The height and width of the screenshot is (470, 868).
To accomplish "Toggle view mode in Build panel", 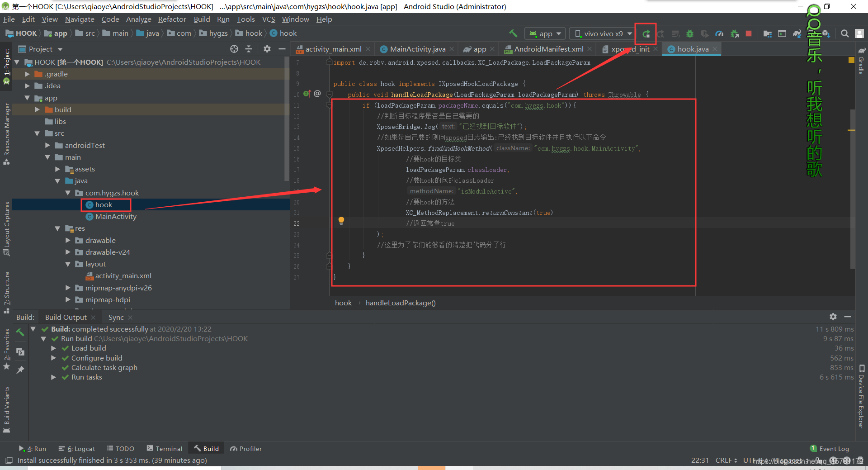I will pyautogui.click(x=20, y=351).
